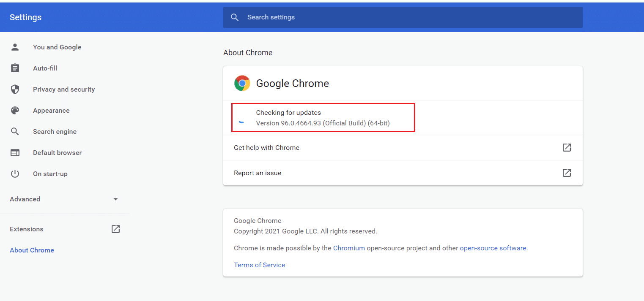Open Extensions in new tab icon

115,229
